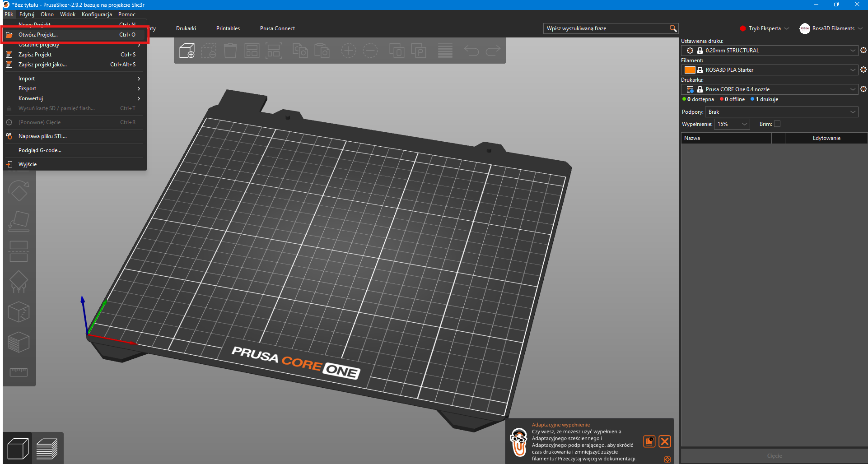Click the Undo arrow icon

[x=471, y=51]
